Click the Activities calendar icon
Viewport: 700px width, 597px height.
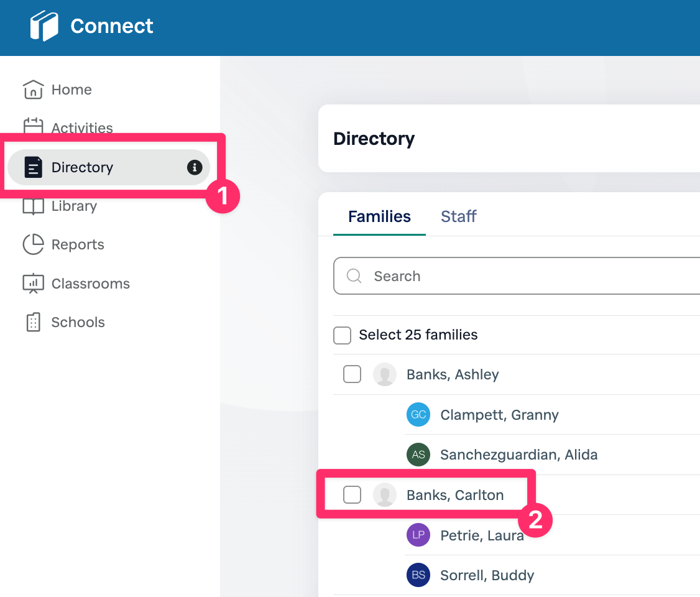tap(33, 127)
